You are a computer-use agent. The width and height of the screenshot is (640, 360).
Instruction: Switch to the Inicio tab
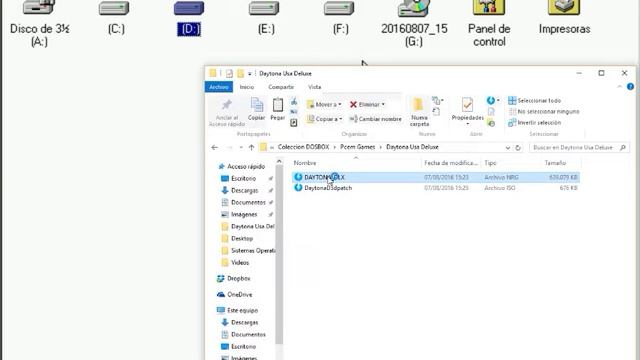[247, 87]
